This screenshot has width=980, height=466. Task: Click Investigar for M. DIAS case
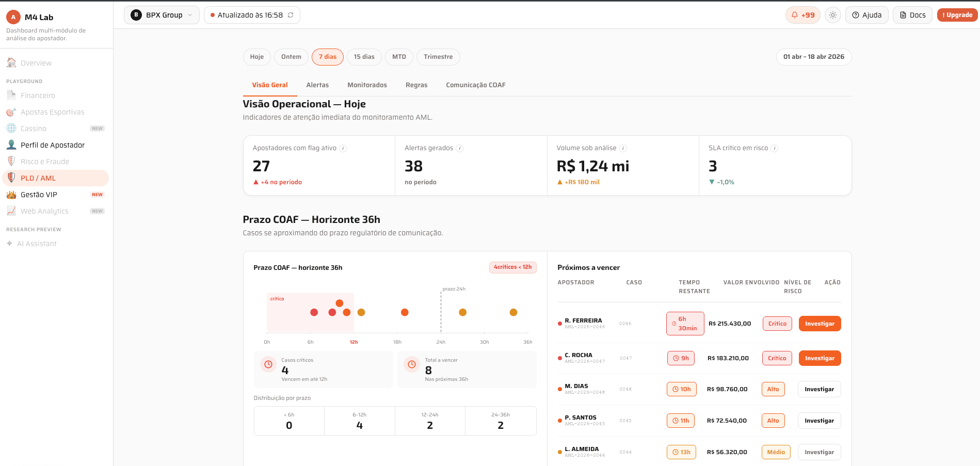coord(820,389)
